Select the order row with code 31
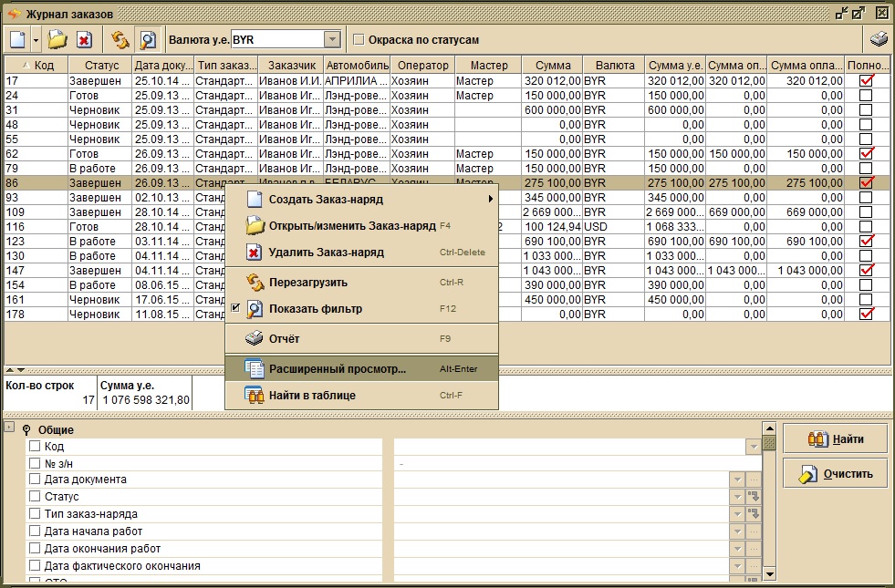Viewport: 895px width, 588px height. click(447, 110)
